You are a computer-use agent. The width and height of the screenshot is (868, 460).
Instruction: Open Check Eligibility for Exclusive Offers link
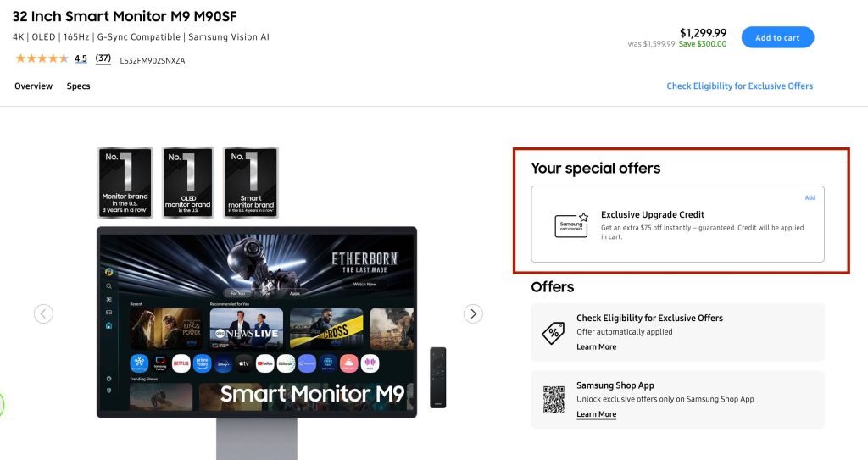pyautogui.click(x=739, y=86)
